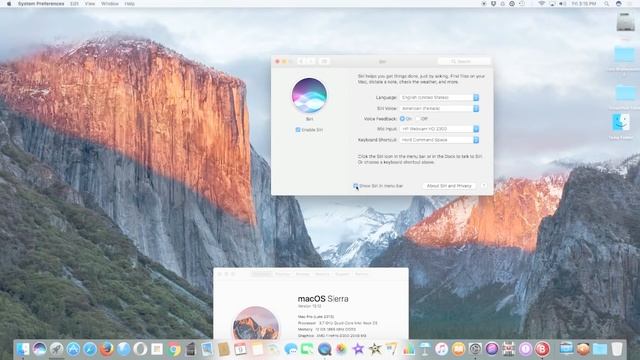640x360 pixels.
Task: Open the Siri Voice dropdown
Action: point(439,109)
